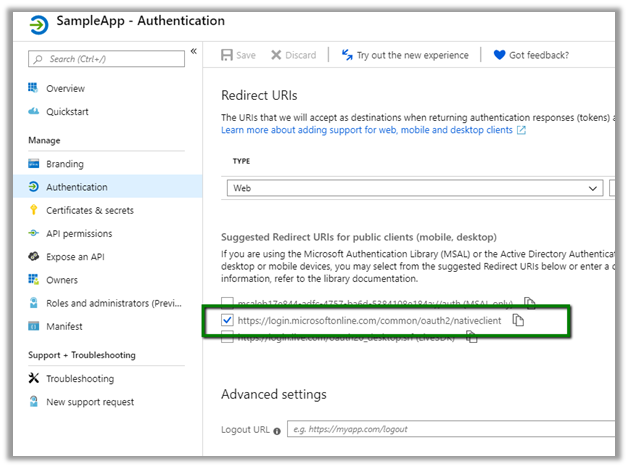This screenshot has height=468, width=628.
Task: Open the Web type dropdown
Action: pyautogui.click(x=415, y=187)
